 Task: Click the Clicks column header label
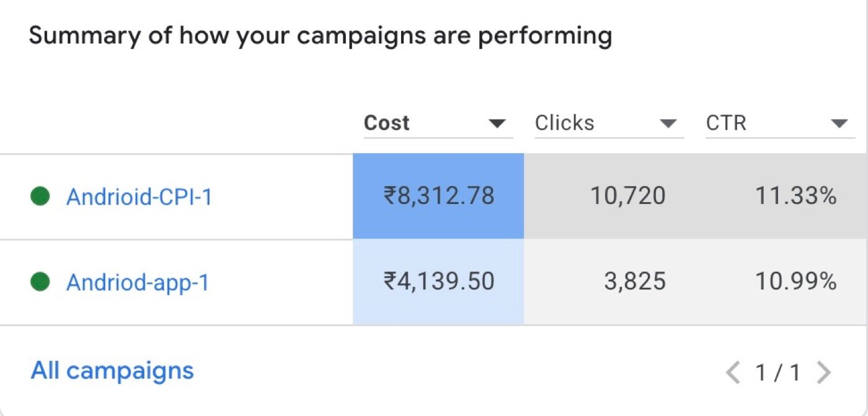tap(565, 123)
